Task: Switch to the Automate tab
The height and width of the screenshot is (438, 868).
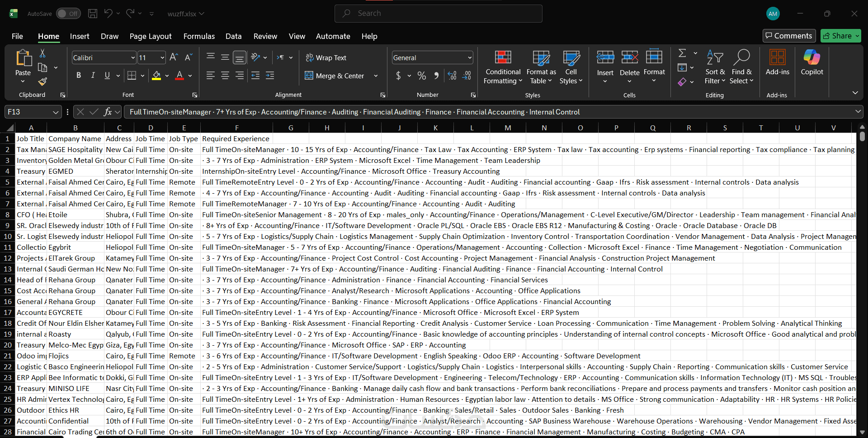Action: pyautogui.click(x=333, y=36)
